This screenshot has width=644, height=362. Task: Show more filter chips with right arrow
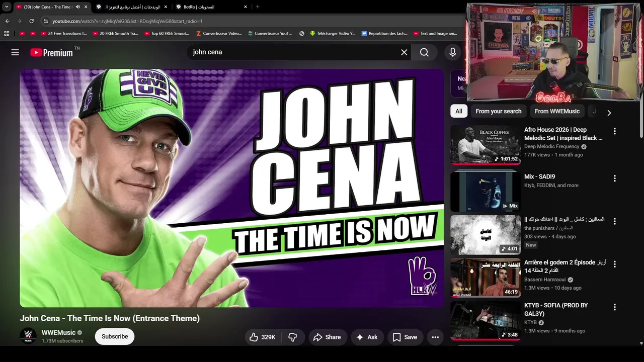609,113
